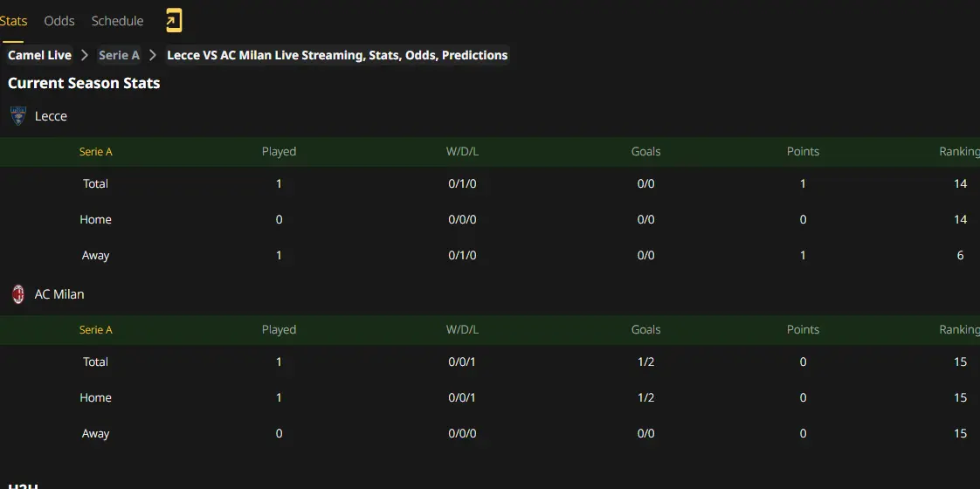Open the Serie A breadcrumb link
Image resolution: width=980 pixels, height=489 pixels.
coord(119,56)
